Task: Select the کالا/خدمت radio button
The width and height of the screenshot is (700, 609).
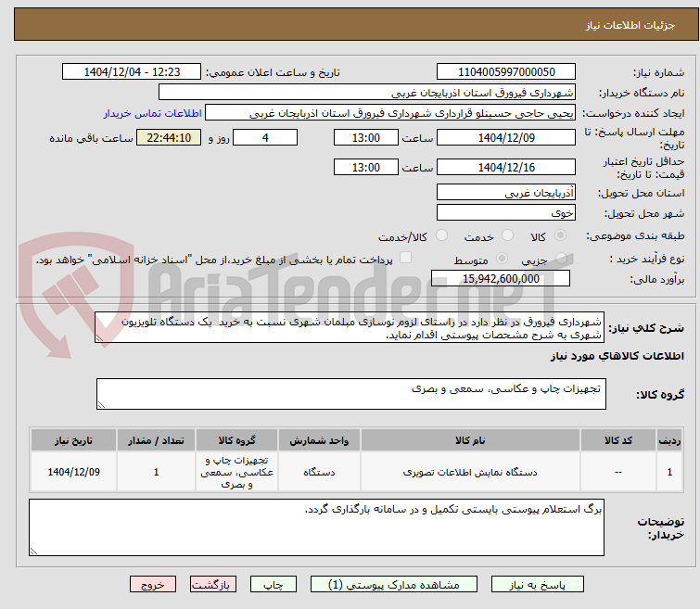Action: point(441,235)
